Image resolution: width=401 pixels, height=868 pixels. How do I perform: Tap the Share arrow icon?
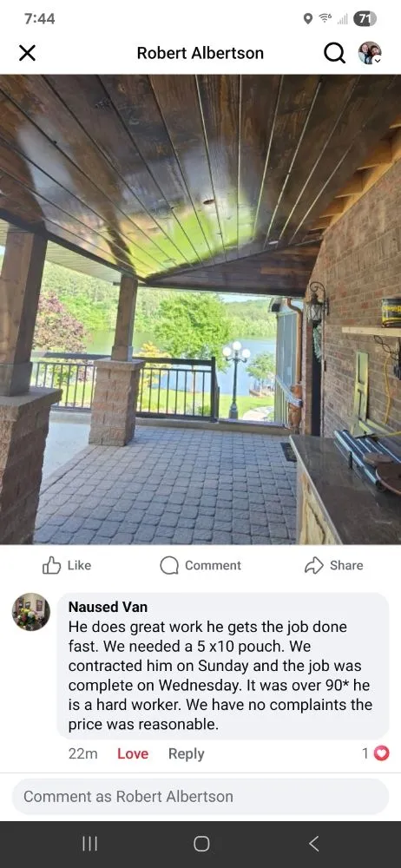313,565
